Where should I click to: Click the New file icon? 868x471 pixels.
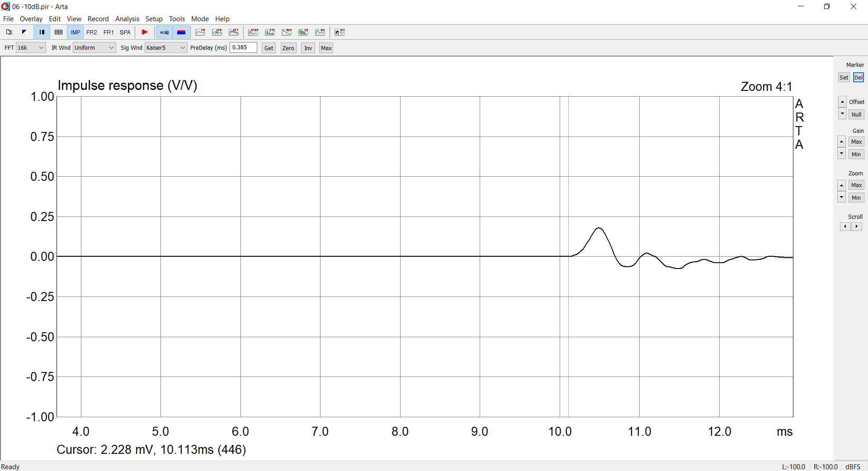(9, 32)
